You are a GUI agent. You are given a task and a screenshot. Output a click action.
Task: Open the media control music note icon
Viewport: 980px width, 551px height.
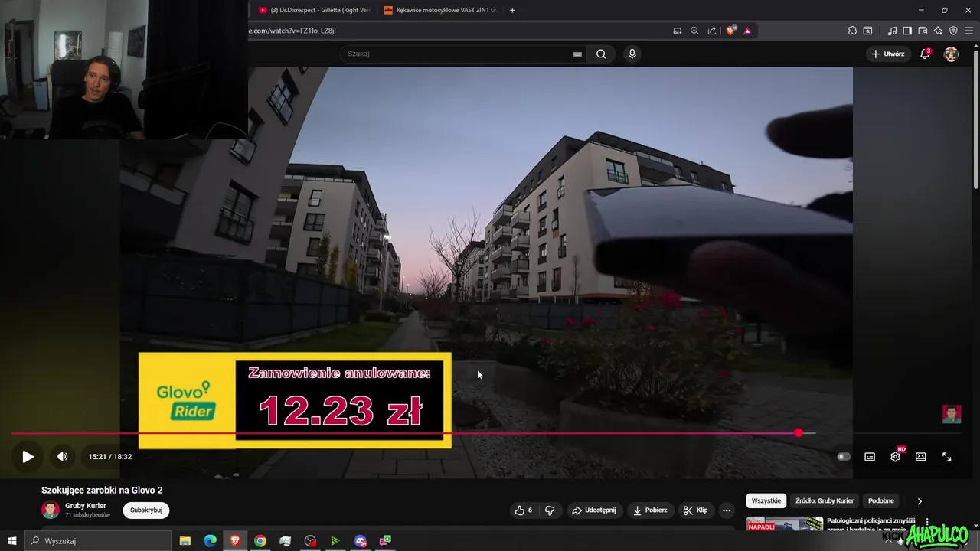click(892, 31)
